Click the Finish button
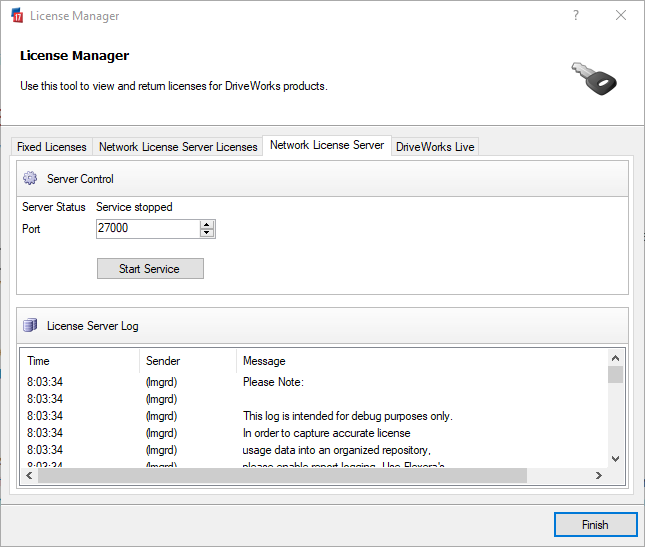Image resolution: width=645 pixels, height=547 pixels. click(595, 524)
